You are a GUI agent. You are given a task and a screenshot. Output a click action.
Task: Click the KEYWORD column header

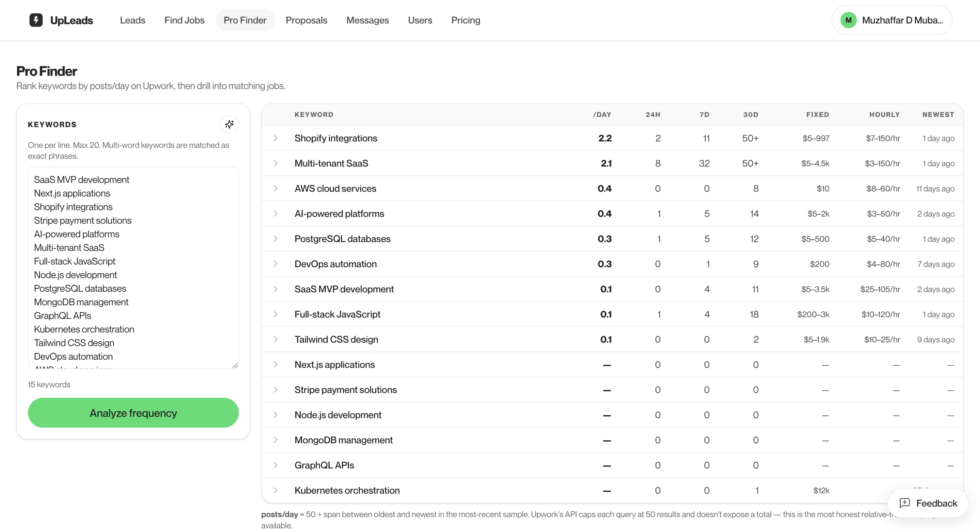click(314, 114)
